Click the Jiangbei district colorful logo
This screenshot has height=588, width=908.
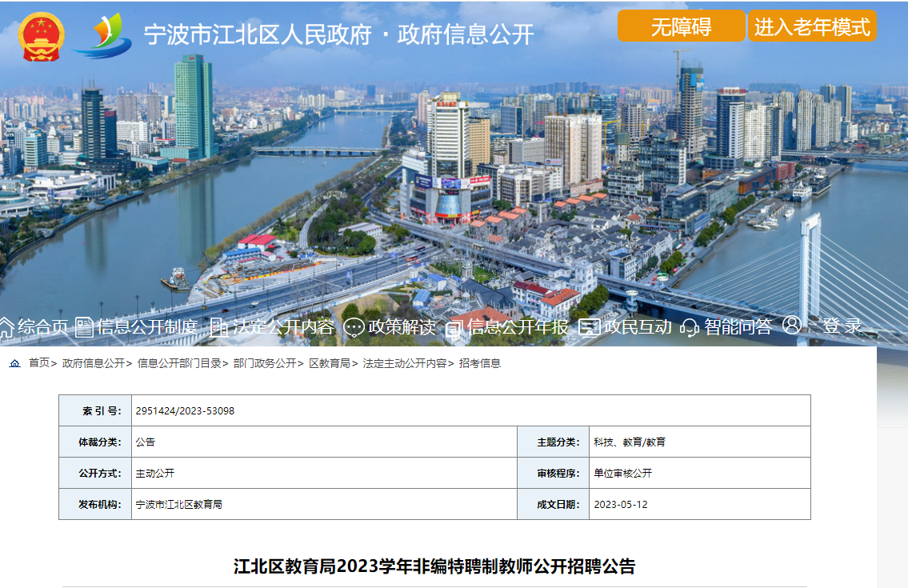tap(102, 36)
